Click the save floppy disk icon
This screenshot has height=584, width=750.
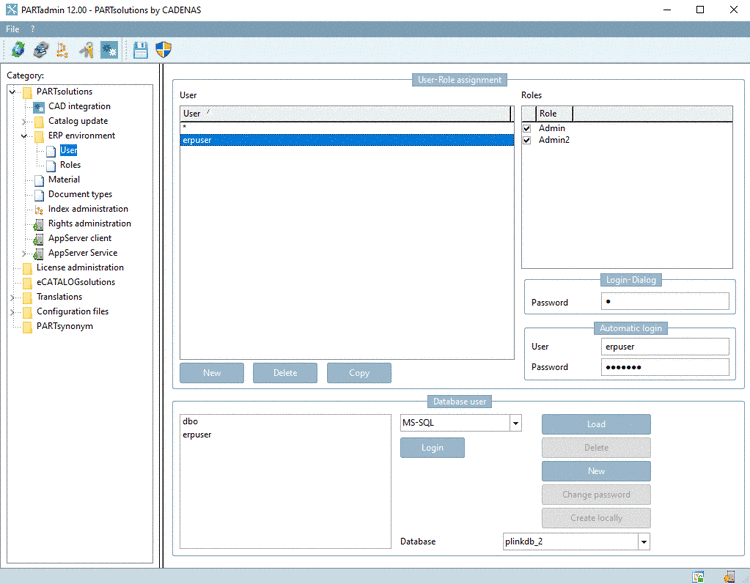click(x=141, y=50)
